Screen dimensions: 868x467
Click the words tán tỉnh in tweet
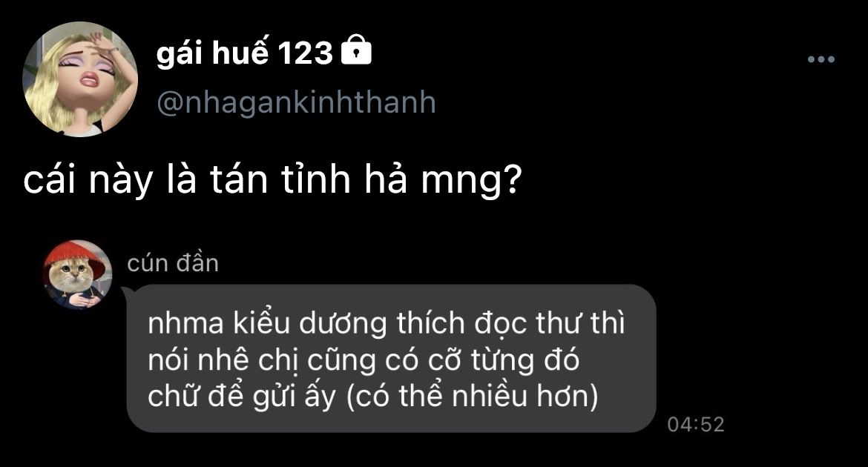280,179
